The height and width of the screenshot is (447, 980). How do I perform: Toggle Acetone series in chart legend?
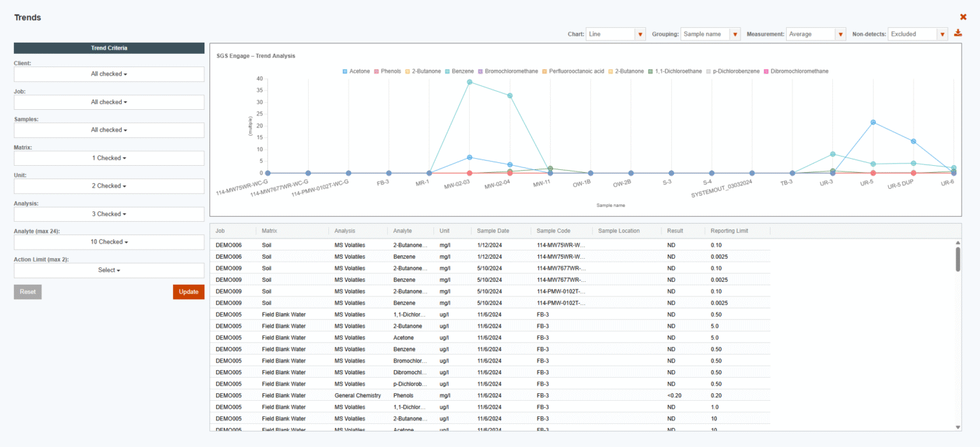pos(356,71)
